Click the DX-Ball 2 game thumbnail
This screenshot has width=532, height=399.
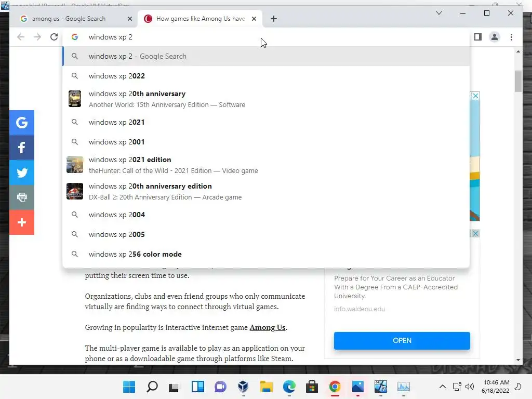point(75,191)
